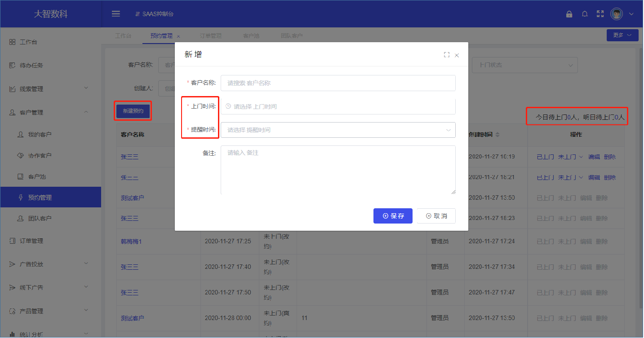
Task: Switch to the 订单管理 tab
Action: (x=211, y=35)
